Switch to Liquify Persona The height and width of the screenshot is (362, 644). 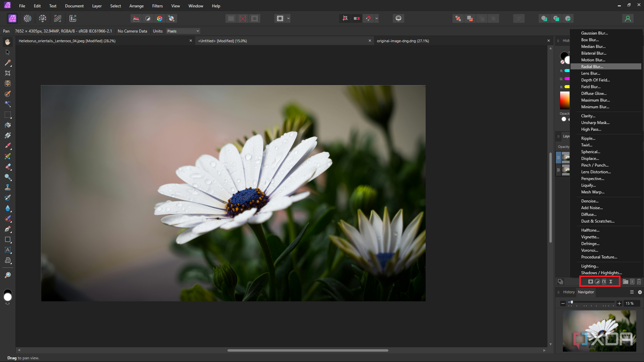[28, 18]
